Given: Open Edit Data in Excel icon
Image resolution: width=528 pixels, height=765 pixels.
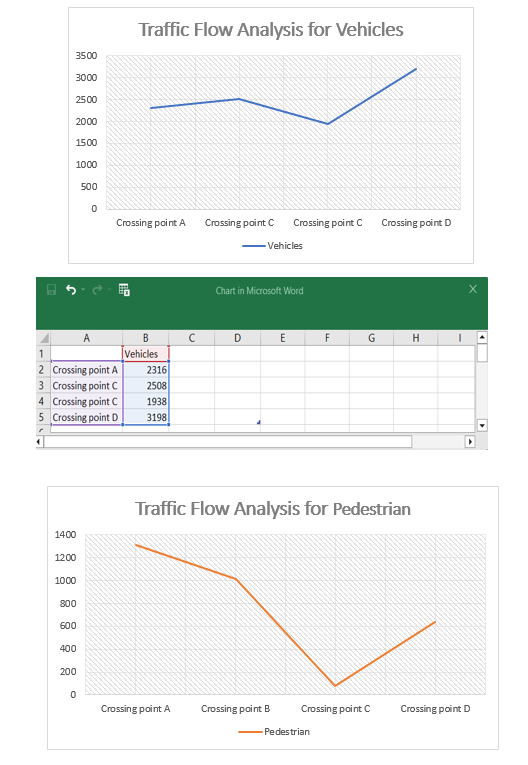Looking at the screenshot, I should 124,290.
